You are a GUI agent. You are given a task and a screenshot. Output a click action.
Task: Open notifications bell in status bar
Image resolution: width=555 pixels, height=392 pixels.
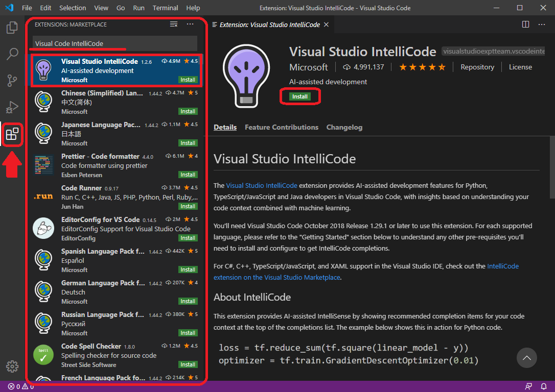tap(544, 386)
